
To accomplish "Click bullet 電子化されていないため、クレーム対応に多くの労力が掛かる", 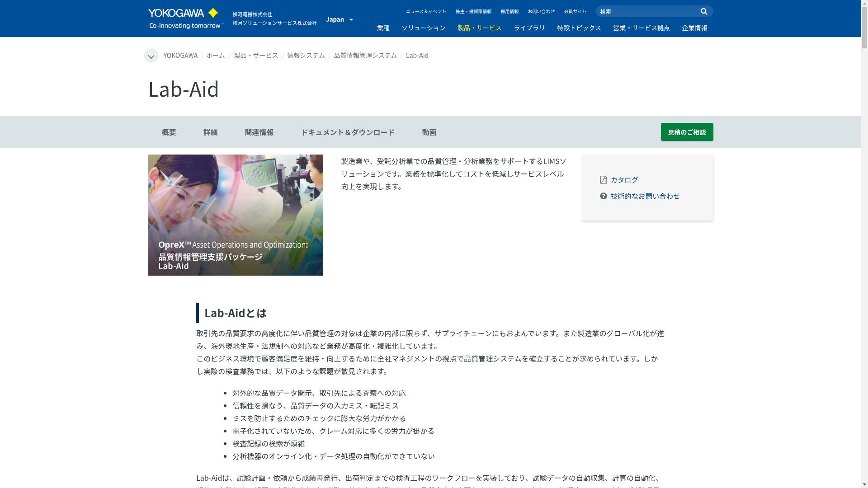I will click(x=333, y=431).
